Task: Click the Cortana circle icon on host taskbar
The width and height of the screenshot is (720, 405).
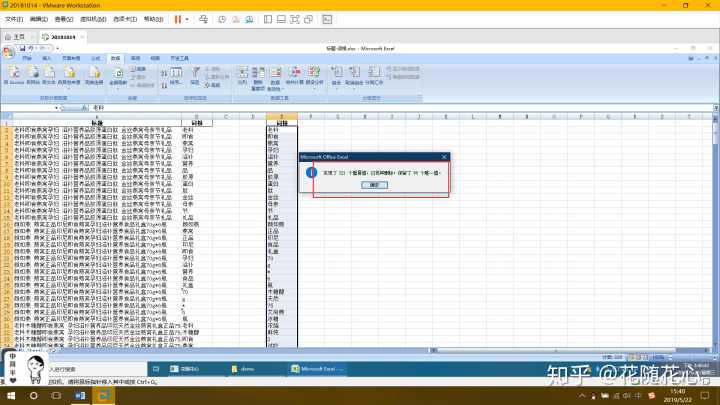Action: pos(34,395)
